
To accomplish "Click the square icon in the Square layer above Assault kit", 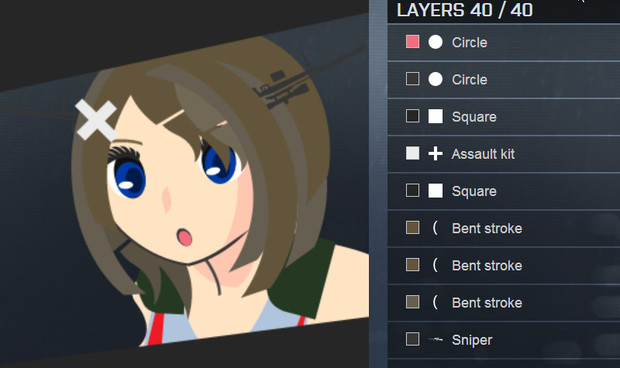I will coord(435,116).
